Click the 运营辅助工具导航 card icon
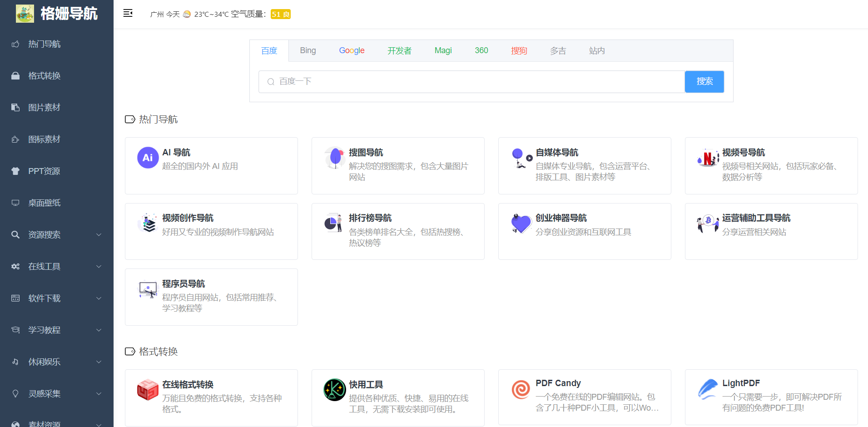This screenshot has height=427, width=868. [x=708, y=223]
